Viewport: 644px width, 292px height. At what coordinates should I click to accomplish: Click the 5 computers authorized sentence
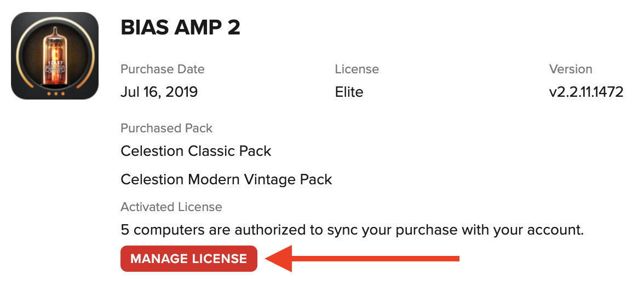[352, 230]
